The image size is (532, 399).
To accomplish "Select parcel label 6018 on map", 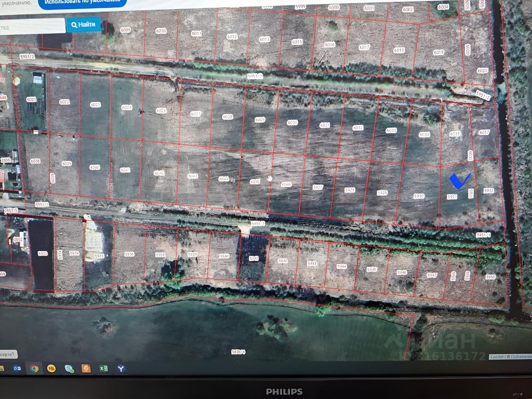I will (x=399, y=50).
